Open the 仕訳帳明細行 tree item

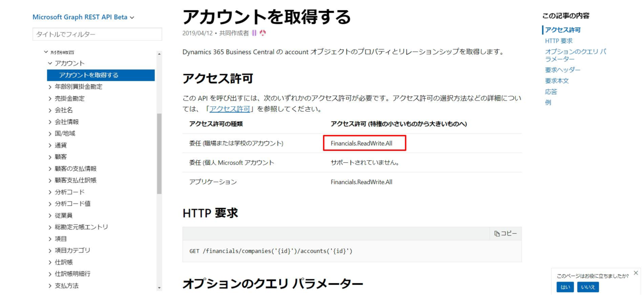tap(72, 274)
